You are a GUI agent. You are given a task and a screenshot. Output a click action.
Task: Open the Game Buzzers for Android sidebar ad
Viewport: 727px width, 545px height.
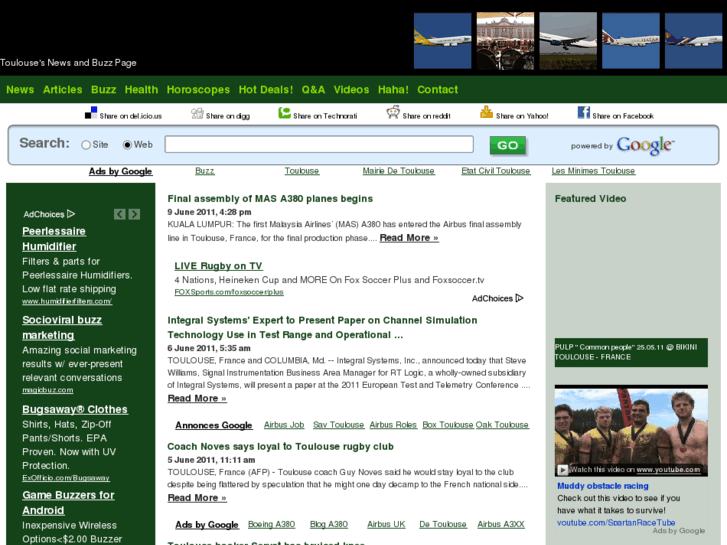coord(68,502)
